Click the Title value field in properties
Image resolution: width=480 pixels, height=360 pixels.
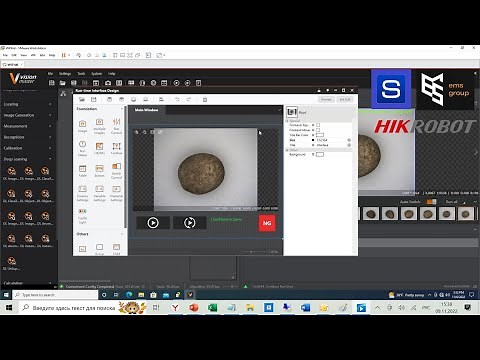pyautogui.click(x=331, y=145)
